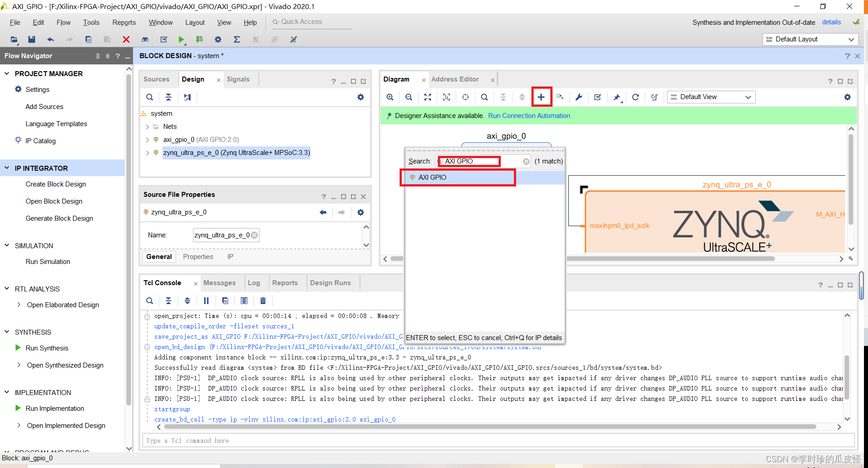Open the Reports menu

coord(124,22)
